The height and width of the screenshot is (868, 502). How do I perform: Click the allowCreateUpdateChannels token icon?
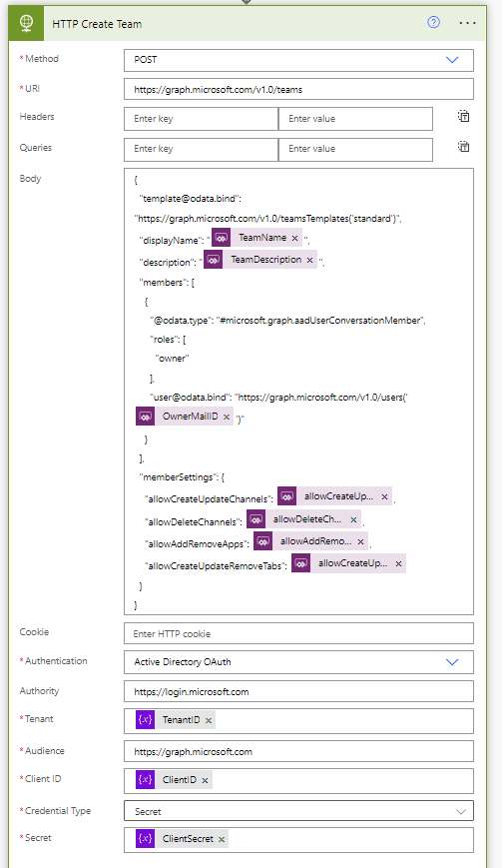[287, 496]
